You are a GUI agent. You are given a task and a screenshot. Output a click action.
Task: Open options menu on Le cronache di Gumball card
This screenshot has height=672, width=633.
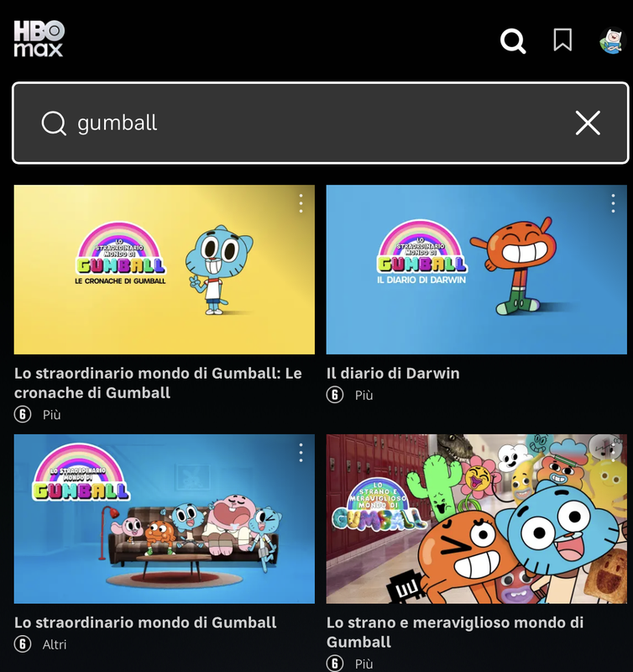point(301,203)
